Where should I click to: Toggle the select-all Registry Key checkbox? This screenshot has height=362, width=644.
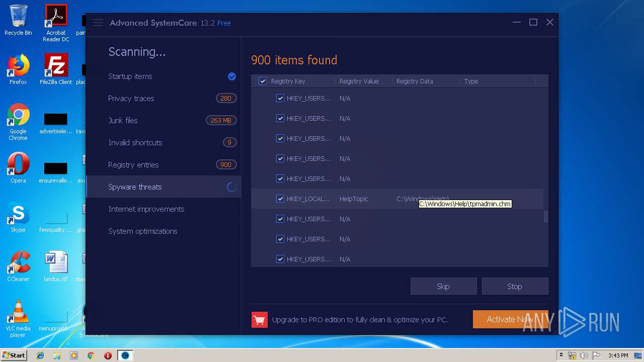[x=263, y=81]
